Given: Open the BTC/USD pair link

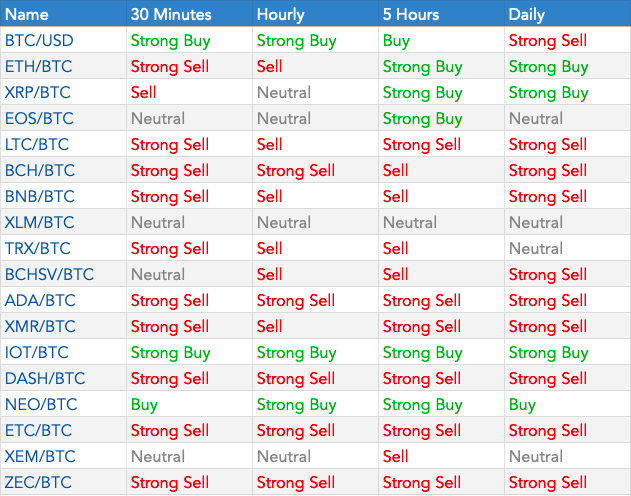Looking at the screenshot, I should pos(39,41).
